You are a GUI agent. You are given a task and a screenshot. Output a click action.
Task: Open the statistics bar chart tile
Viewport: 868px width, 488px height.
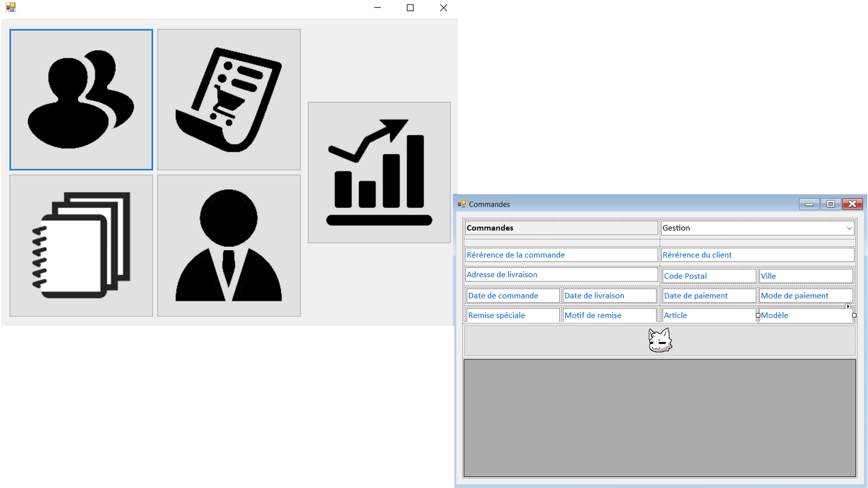click(x=379, y=173)
